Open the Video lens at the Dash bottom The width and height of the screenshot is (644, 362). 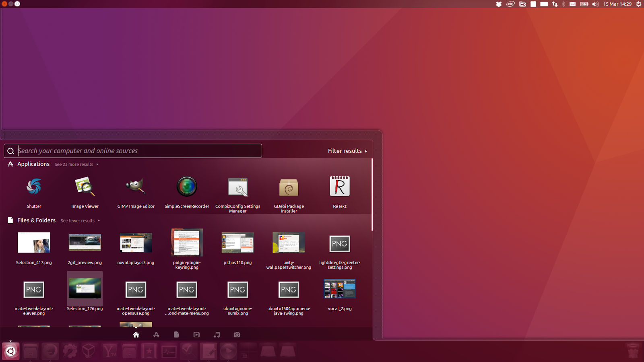click(x=196, y=334)
